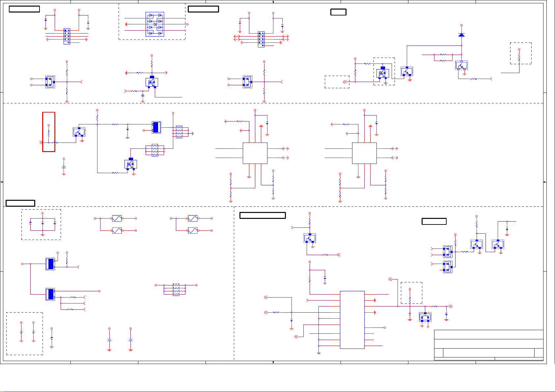Select the upper filled blue component in the bottom-left section
The height and width of the screenshot is (392, 555).
coord(50,264)
